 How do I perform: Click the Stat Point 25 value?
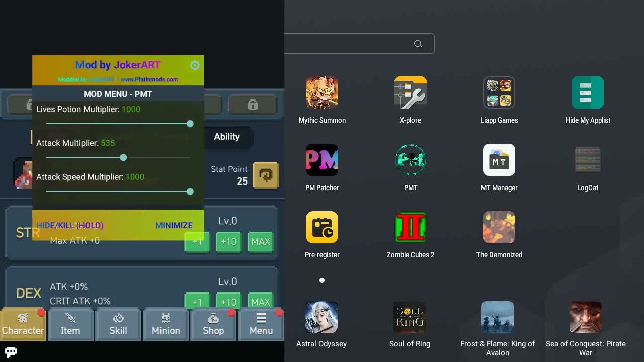pyautogui.click(x=243, y=182)
